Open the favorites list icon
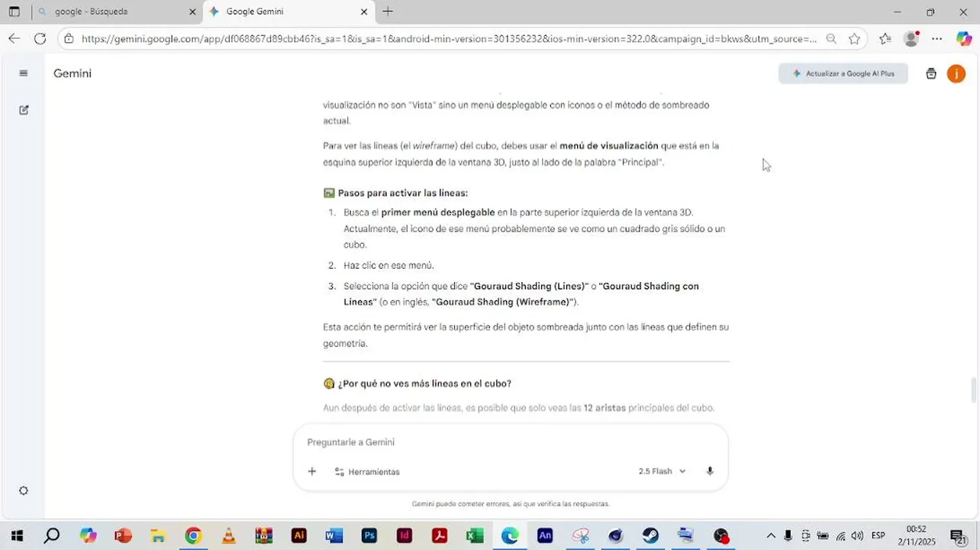Viewport: 980px width, 550px height. pyautogui.click(x=885, y=38)
